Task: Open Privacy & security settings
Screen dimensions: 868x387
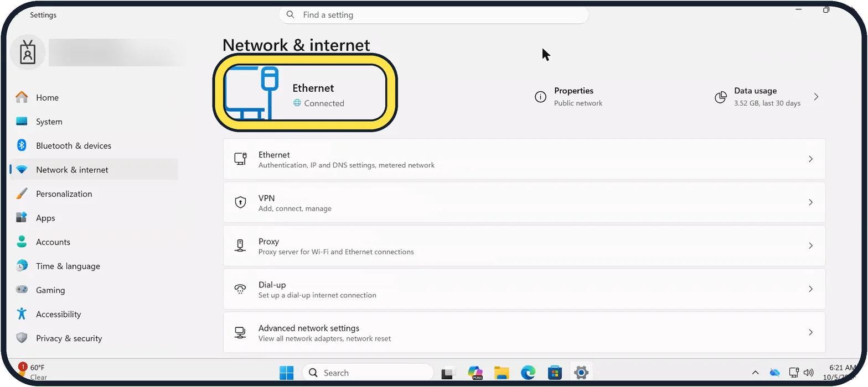Action: point(93,338)
